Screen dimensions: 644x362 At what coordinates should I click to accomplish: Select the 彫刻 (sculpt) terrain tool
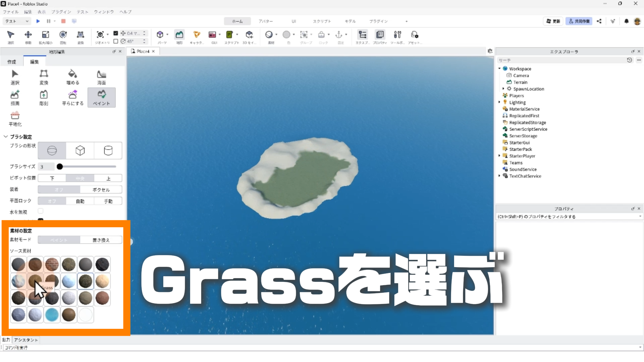[44, 98]
